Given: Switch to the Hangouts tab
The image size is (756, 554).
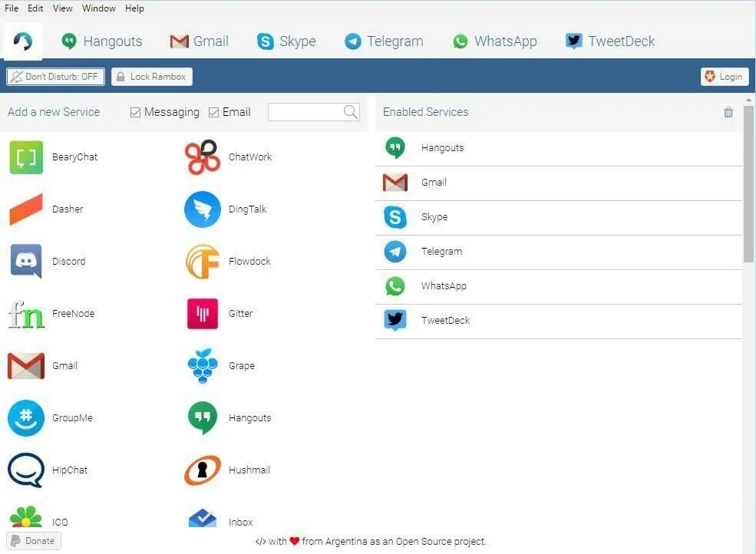Looking at the screenshot, I should (x=102, y=41).
